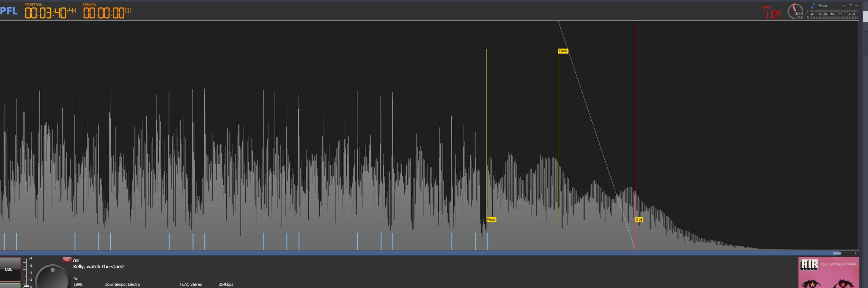868x288 pixels.
Task: Select the yellow Next cue marker
Action: coord(491,219)
